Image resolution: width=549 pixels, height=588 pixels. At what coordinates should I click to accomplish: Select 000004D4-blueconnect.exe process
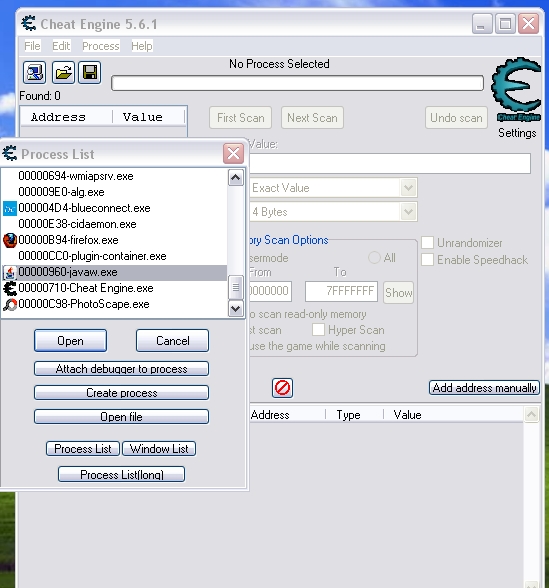[x=114, y=208]
